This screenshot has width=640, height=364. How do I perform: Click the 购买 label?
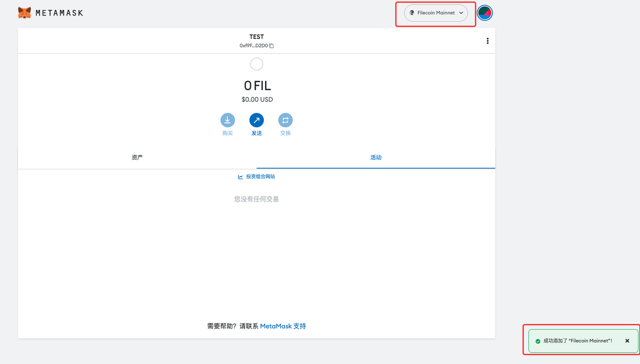tap(227, 133)
